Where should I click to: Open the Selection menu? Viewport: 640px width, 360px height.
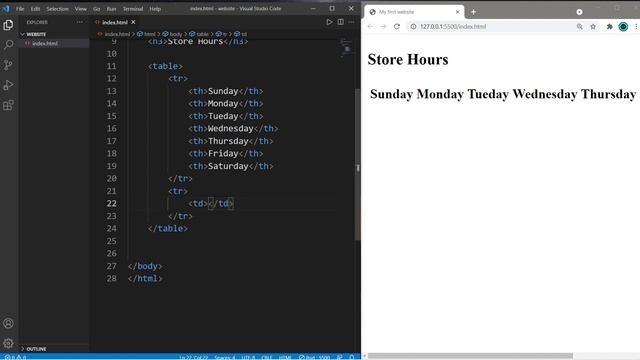pos(57,9)
